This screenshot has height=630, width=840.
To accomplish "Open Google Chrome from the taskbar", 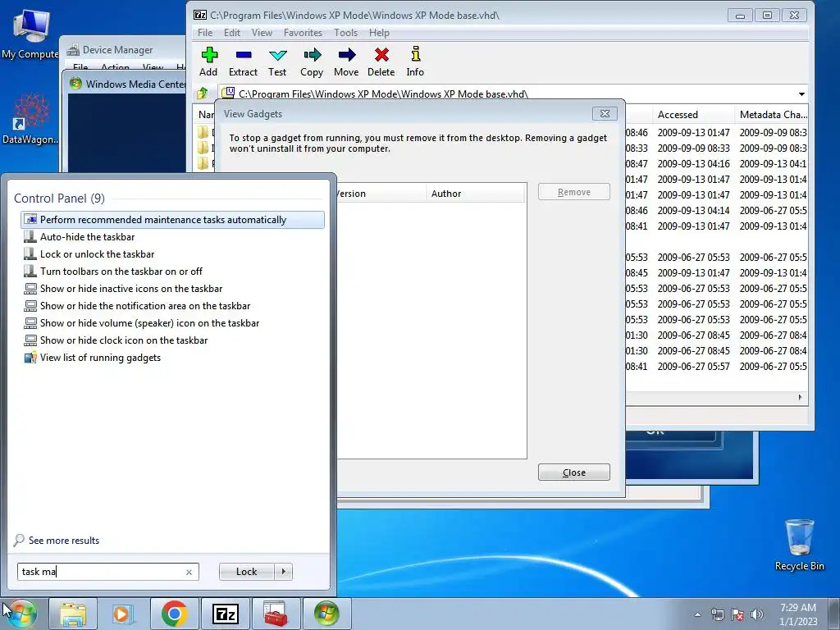I will 174,614.
